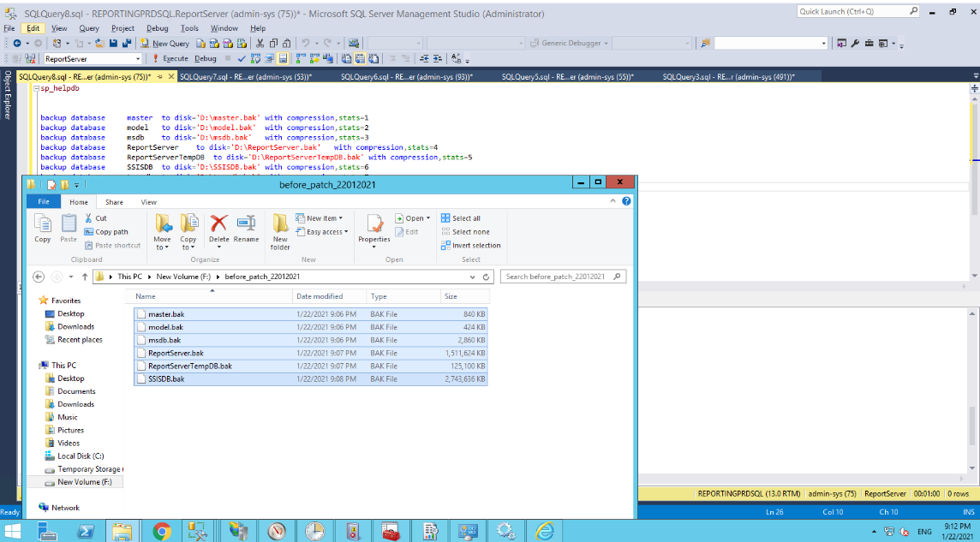Click the Navigate Backward icon in SSMS
The width and height of the screenshot is (980, 542).
pos(17,44)
